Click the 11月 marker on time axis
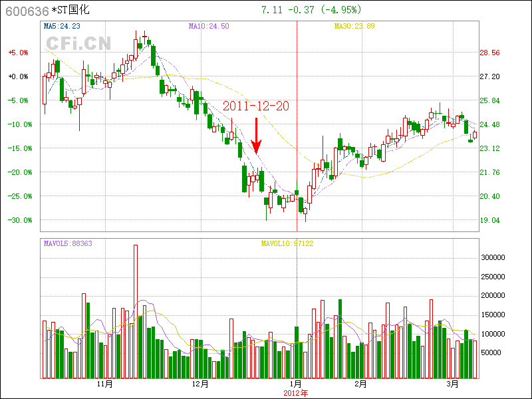 pos(104,384)
